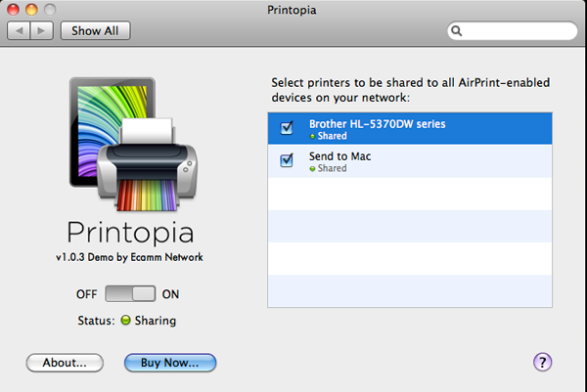Click the yellow minimize window button

(x=31, y=10)
